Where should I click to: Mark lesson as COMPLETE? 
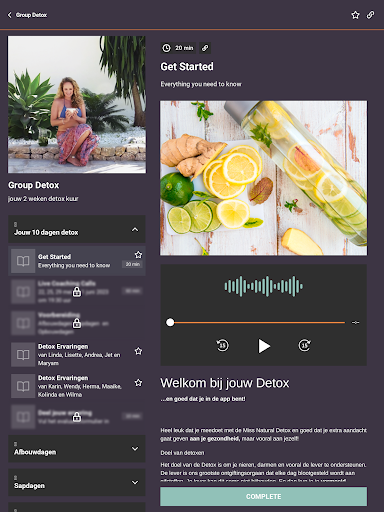[x=263, y=497]
